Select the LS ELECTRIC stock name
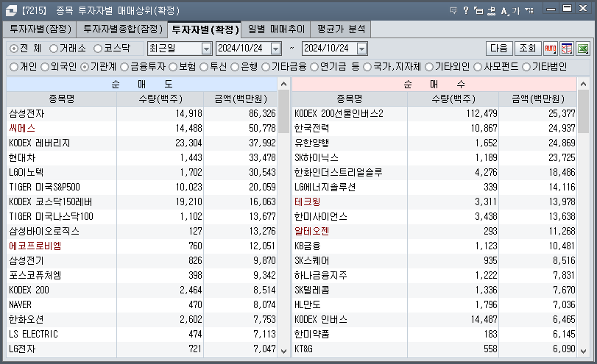This screenshot has width=597, height=364. pyautogui.click(x=34, y=334)
